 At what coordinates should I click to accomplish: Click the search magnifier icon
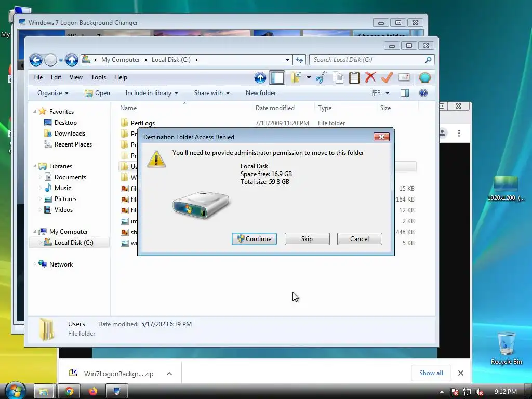(428, 60)
